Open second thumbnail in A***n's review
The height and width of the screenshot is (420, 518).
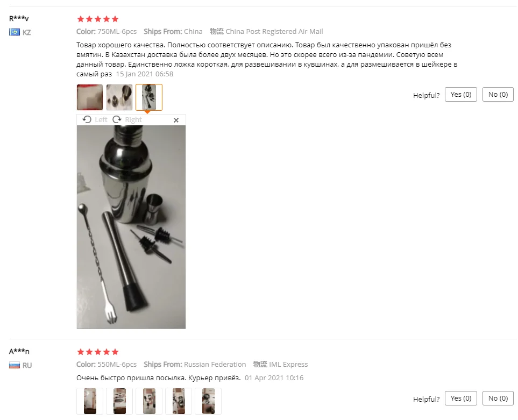click(x=119, y=401)
